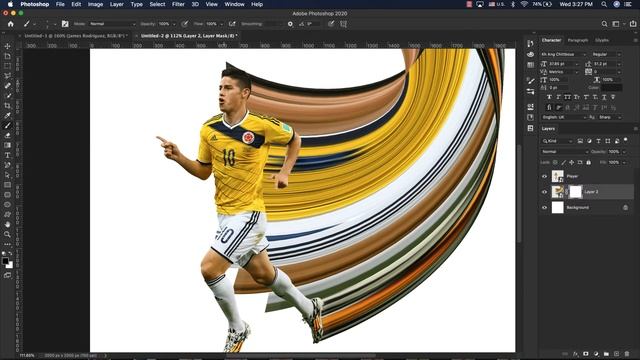This screenshot has width=640, height=360.
Task: Switch to the Paragraph tab
Action: point(578,40)
